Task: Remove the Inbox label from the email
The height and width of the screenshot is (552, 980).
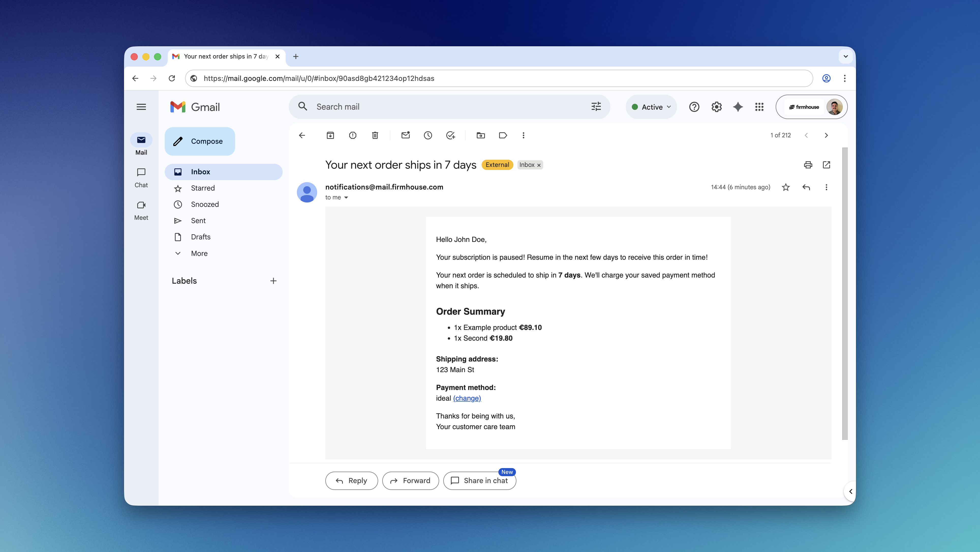Action: tap(539, 165)
